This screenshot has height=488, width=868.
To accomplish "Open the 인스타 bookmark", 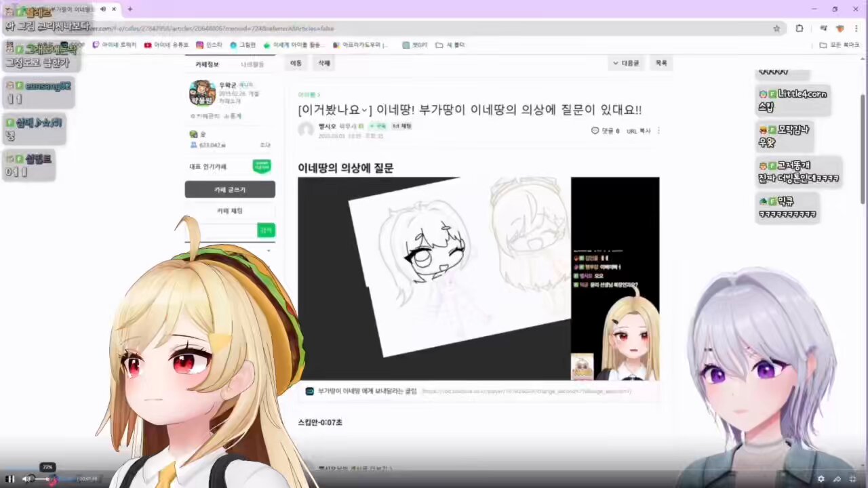I will (x=209, y=45).
